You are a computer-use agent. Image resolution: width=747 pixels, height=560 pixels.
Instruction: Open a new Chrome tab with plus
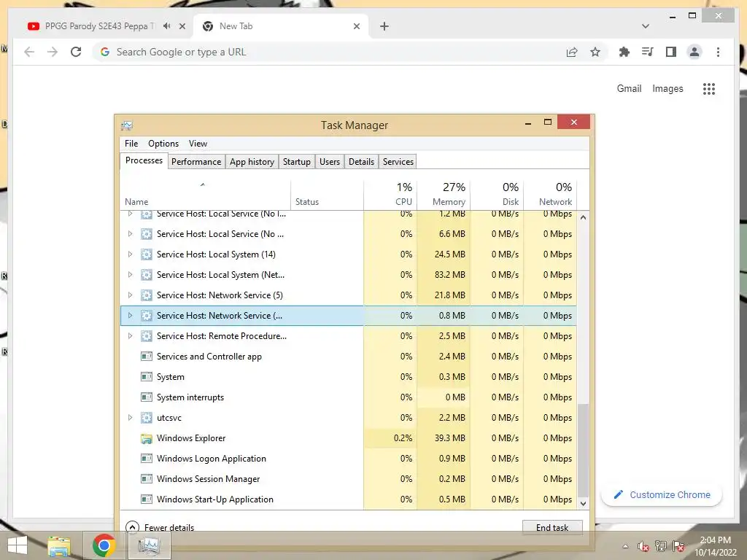pos(384,26)
